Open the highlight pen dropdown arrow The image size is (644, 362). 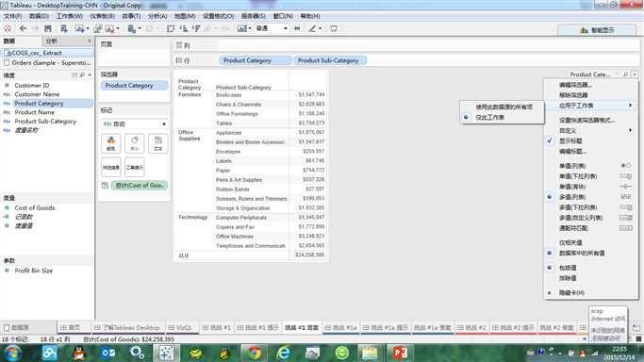click(x=320, y=28)
